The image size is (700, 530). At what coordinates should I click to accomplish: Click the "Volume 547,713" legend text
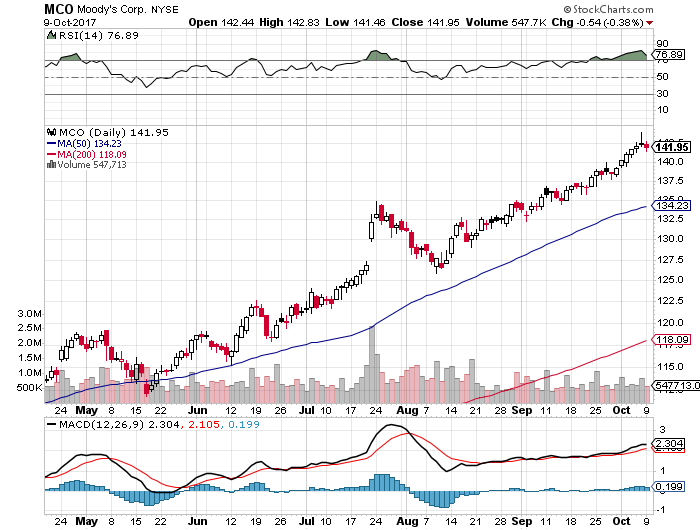coord(92,165)
